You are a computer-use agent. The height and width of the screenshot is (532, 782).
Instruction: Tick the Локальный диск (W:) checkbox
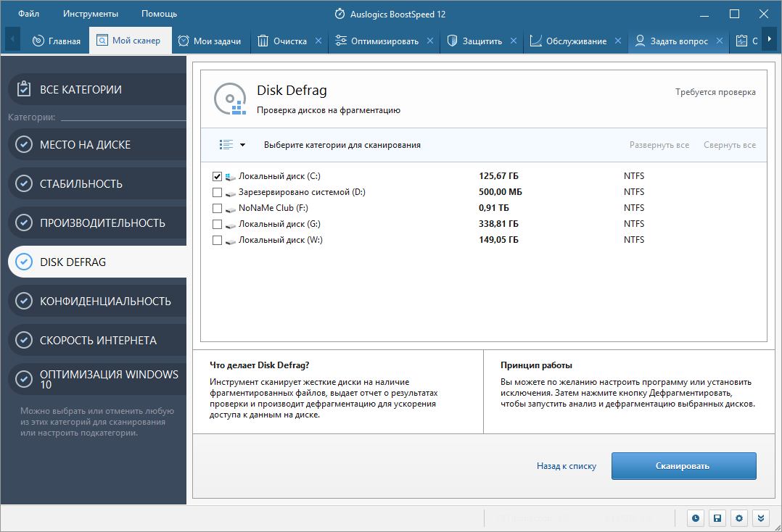point(217,240)
